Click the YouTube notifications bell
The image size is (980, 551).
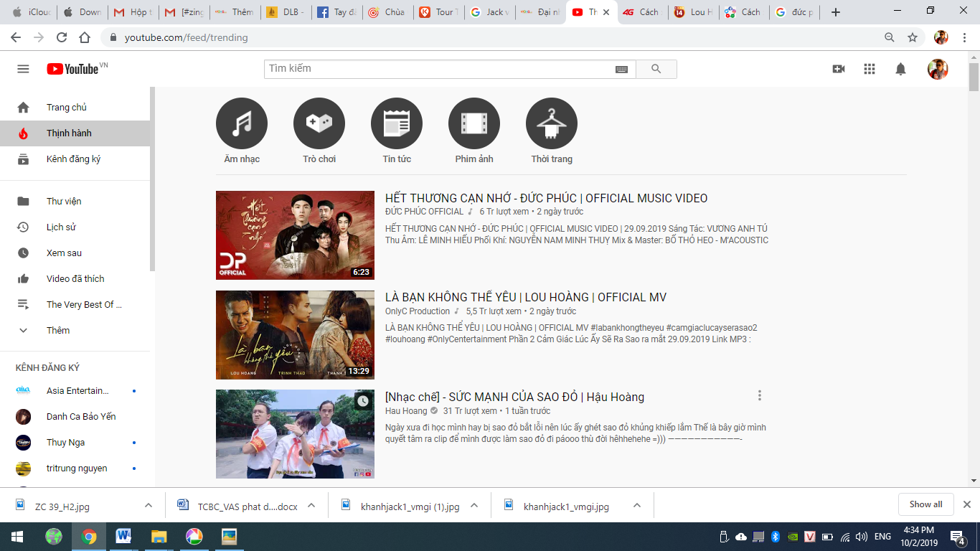[900, 69]
